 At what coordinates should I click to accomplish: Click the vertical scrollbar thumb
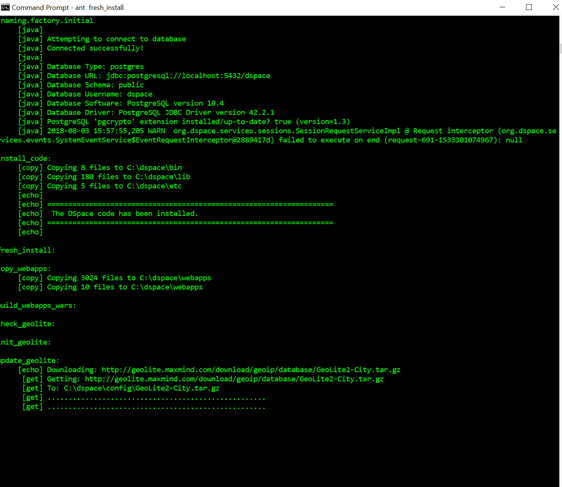pos(560,48)
